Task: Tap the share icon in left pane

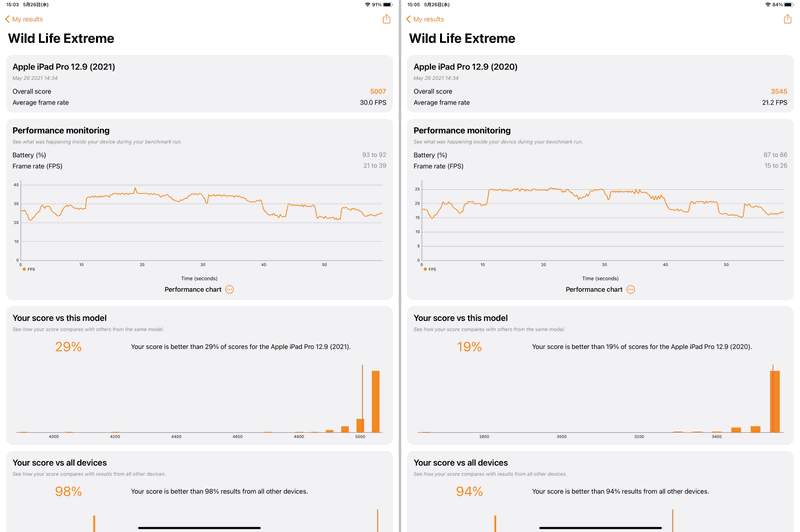Action: 386,19
